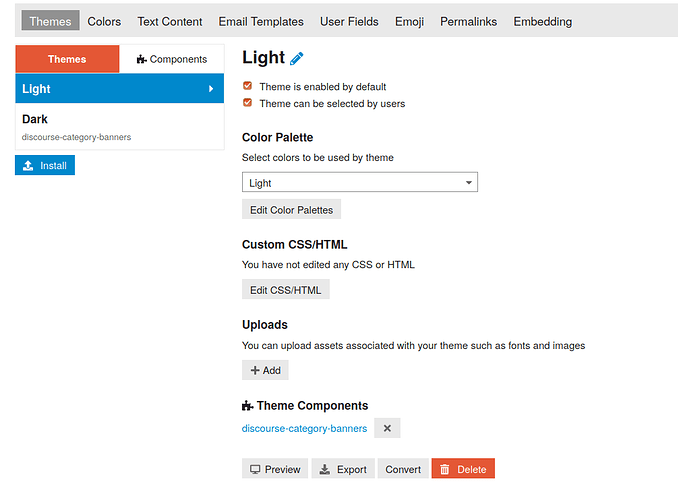678x500 pixels.
Task: Toggle 'Theme is enabled by default' checkbox
Action: click(x=247, y=86)
